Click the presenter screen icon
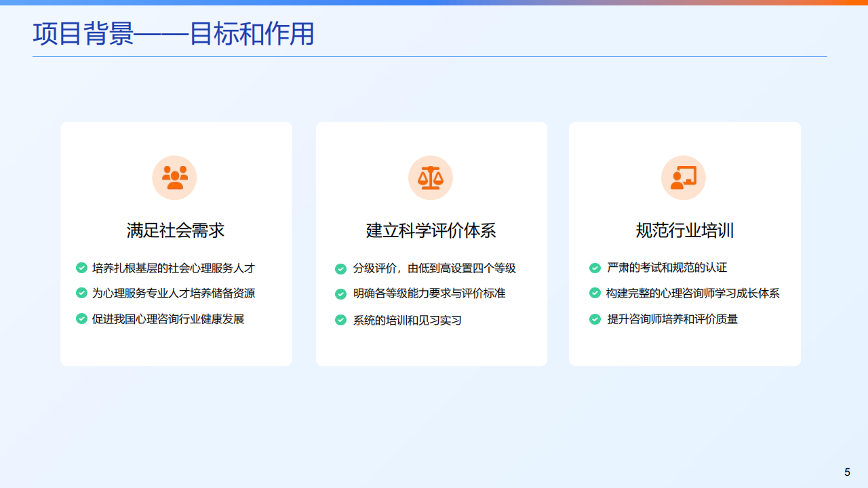This screenshot has width=868, height=488. tap(684, 177)
